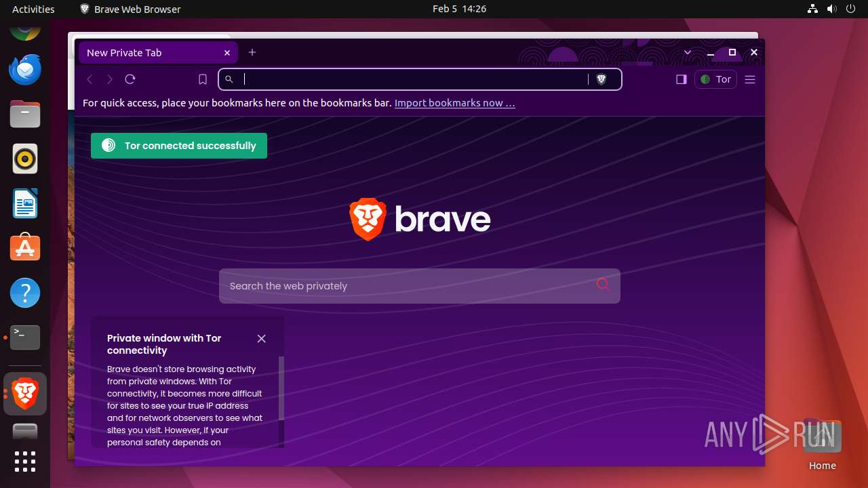Viewport: 868px width, 488px height.
Task: Minimize the Brave browser window
Action: [710, 52]
